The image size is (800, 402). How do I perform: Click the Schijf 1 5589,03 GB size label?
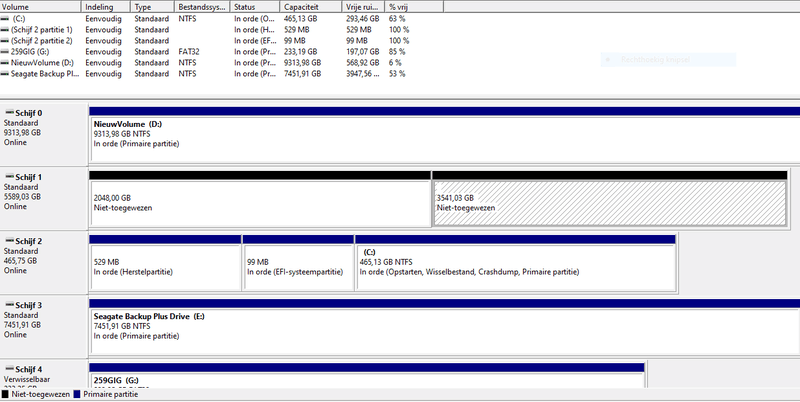coord(22,197)
